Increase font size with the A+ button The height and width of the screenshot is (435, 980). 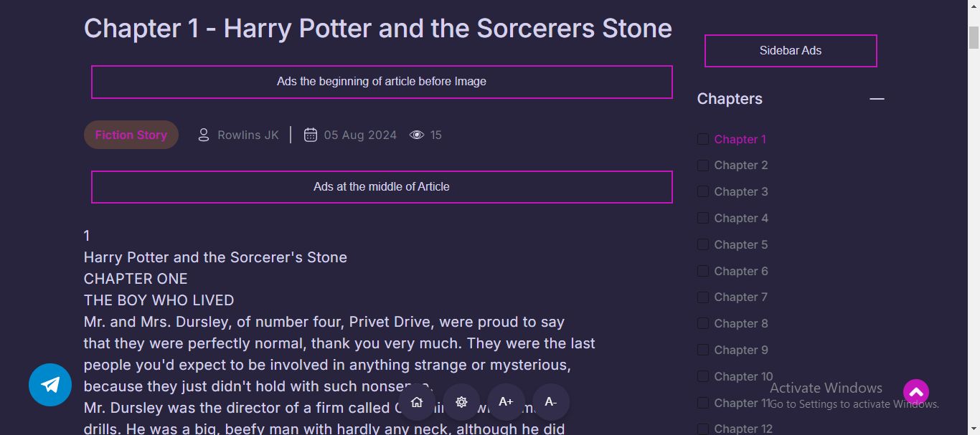click(x=506, y=402)
